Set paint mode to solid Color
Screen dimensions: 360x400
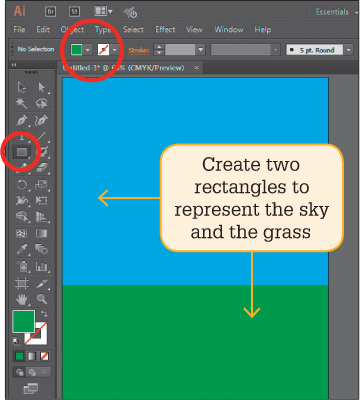19,356
